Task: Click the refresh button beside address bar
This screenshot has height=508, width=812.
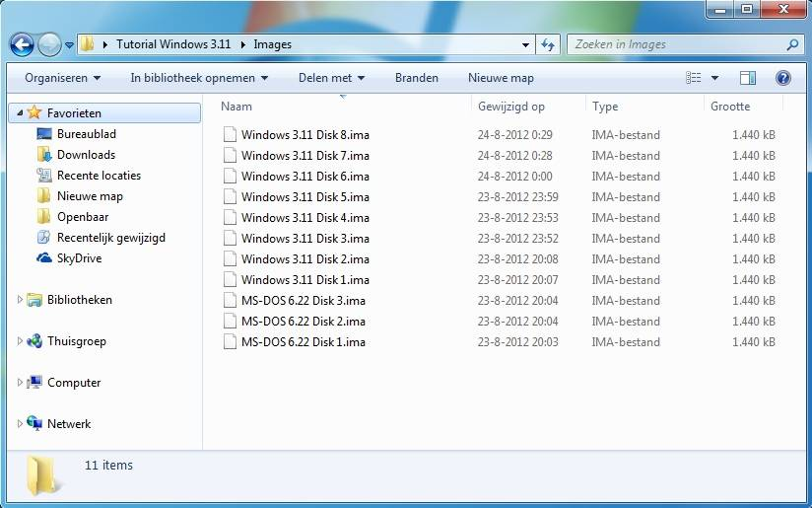Action: point(549,44)
